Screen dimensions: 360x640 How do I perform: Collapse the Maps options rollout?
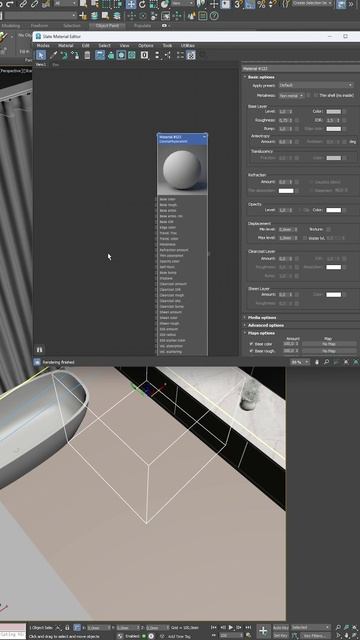coord(261,333)
